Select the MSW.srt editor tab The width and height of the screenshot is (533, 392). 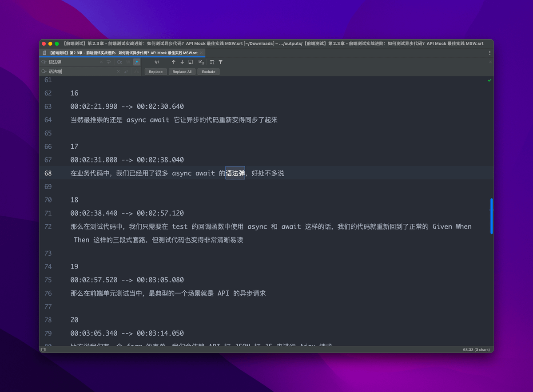(x=120, y=52)
